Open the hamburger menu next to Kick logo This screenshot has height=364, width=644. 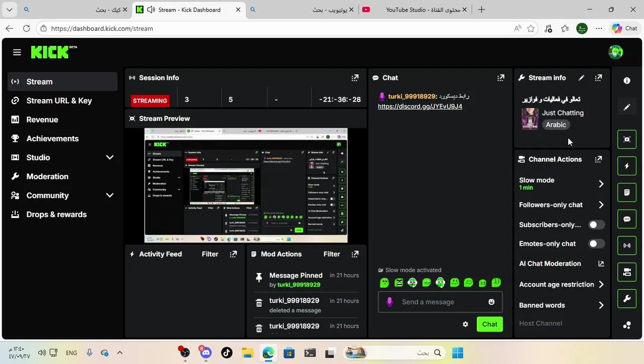[17, 52]
